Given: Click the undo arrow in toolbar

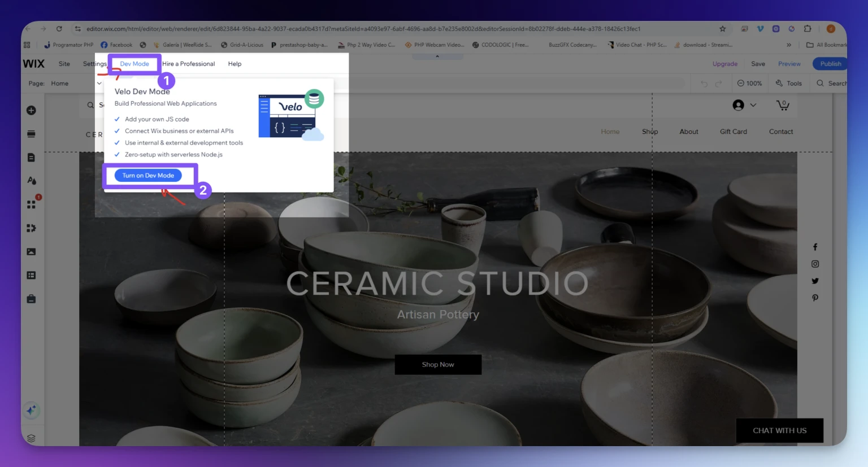Looking at the screenshot, I should [704, 84].
